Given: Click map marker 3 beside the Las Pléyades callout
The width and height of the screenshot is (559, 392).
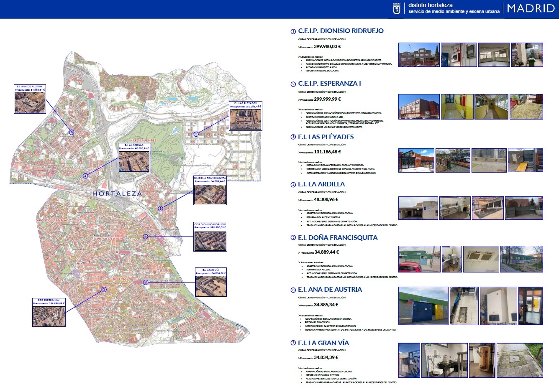Looking at the screenshot, I should 196,134.
